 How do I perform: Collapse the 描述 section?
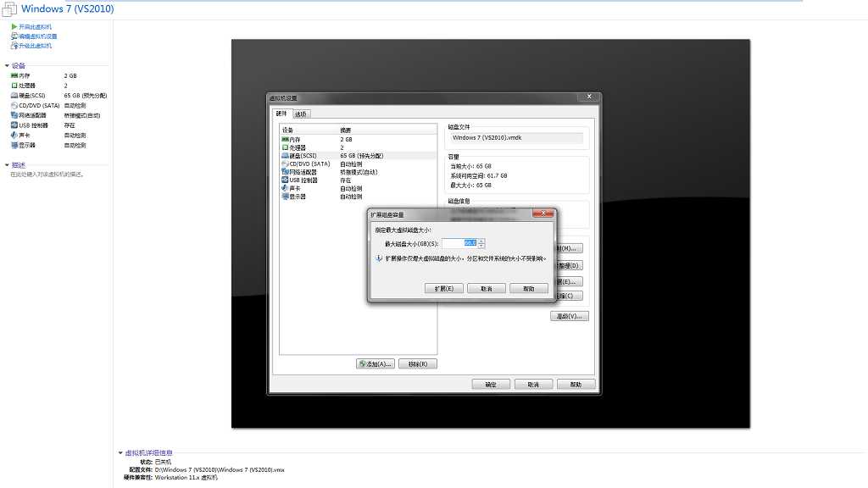coord(7,165)
